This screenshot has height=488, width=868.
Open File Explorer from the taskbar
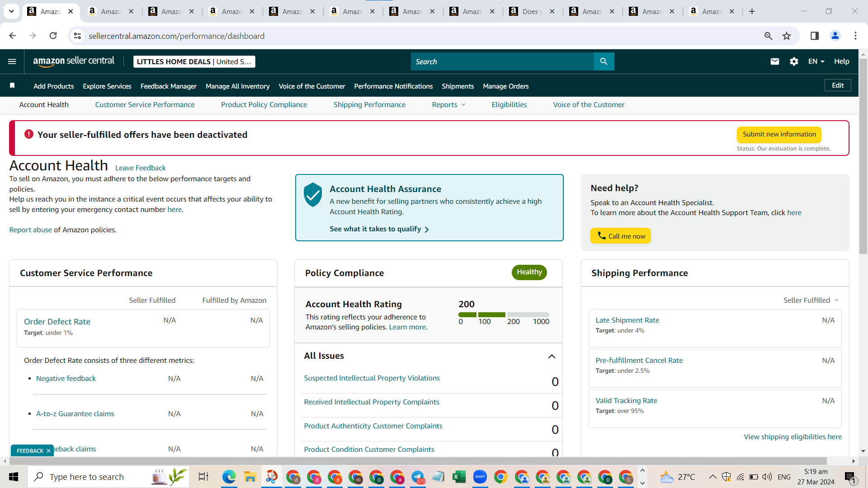[250, 477]
